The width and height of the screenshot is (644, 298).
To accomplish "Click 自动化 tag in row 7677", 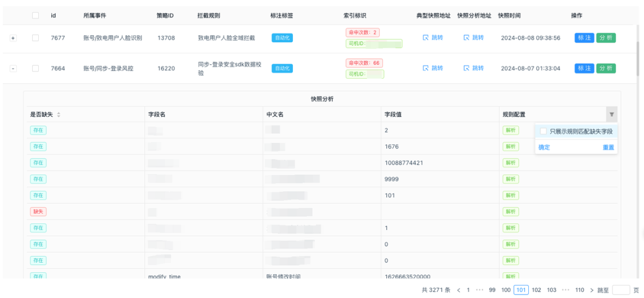I will coord(282,38).
